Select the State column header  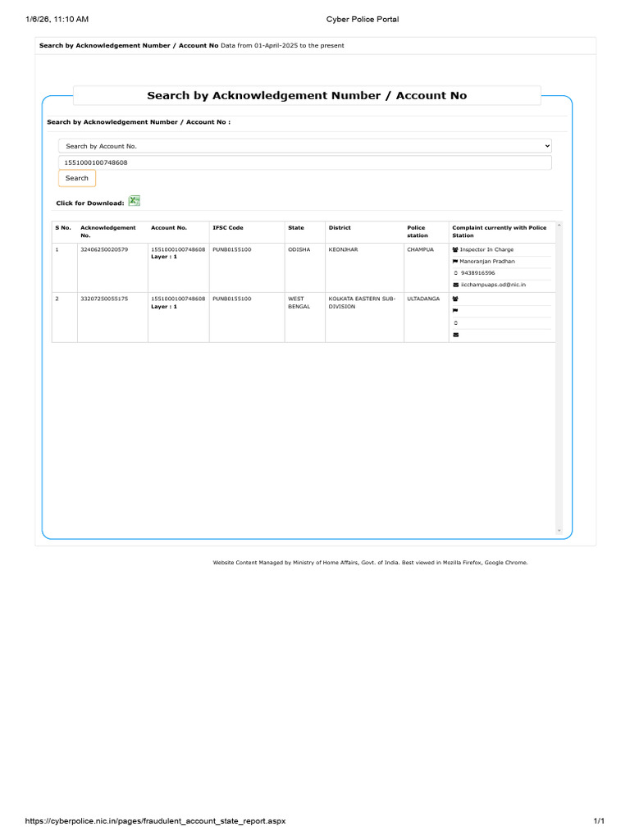click(295, 228)
